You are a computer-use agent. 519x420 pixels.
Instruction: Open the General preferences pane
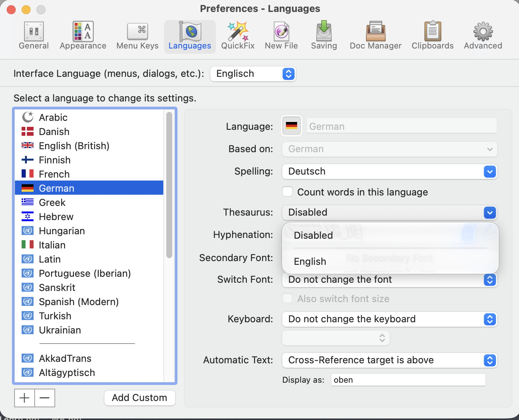[x=34, y=36]
